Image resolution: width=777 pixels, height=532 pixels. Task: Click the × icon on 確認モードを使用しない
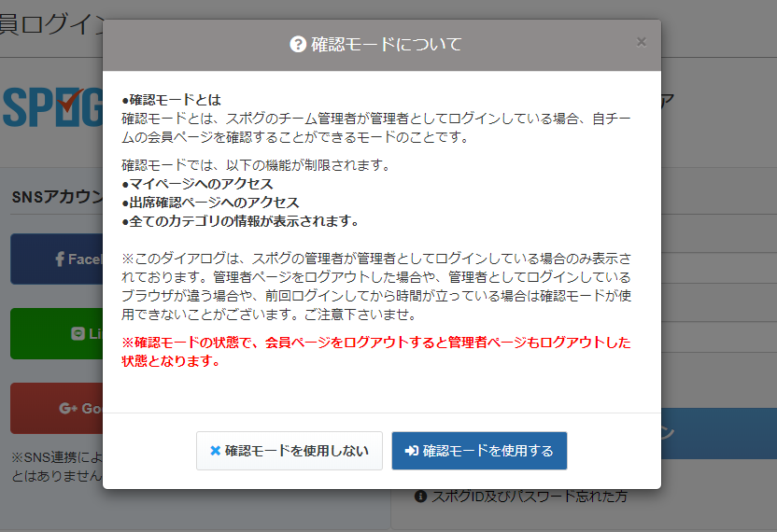point(216,451)
